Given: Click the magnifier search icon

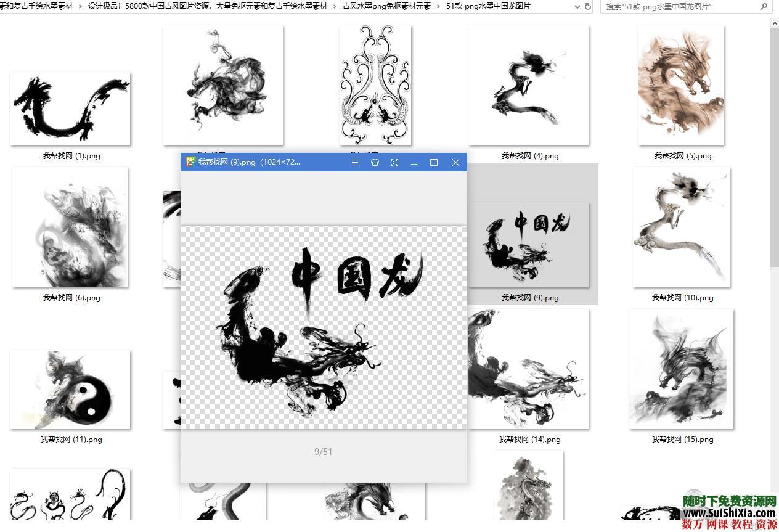Looking at the screenshot, I should [764, 7].
